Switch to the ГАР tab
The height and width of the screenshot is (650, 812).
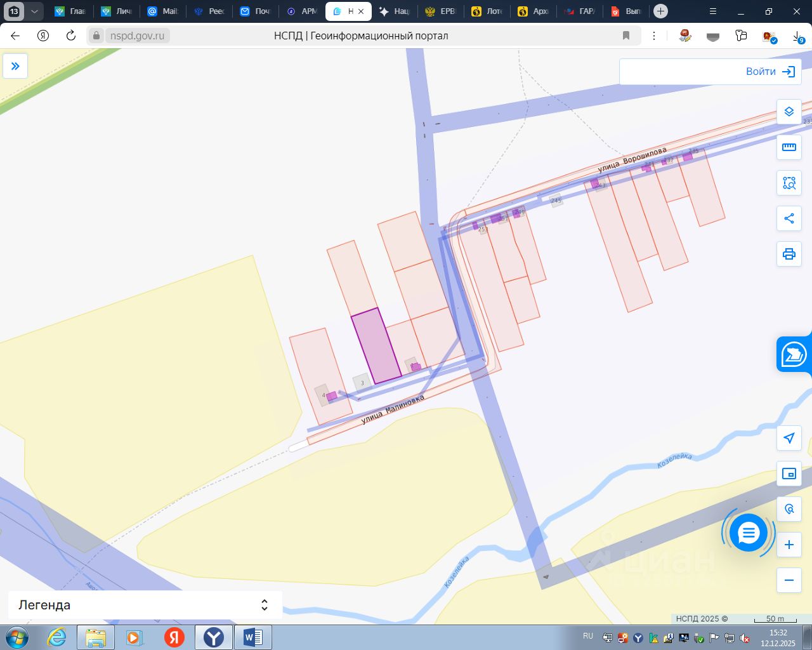coord(580,11)
